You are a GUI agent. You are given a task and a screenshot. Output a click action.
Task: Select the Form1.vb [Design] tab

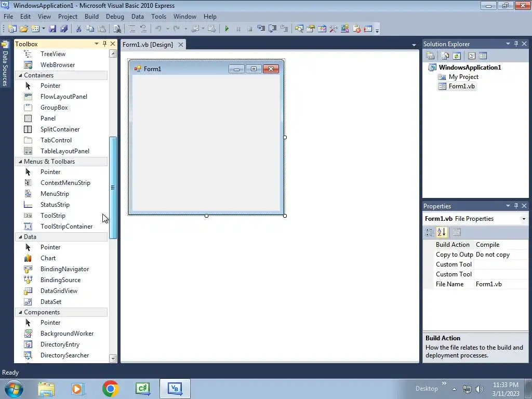pos(148,45)
